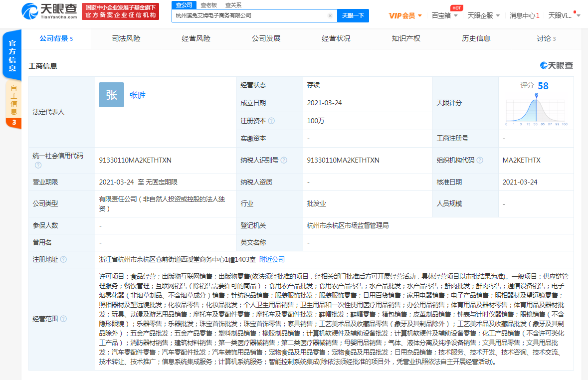Click the 存续 operating status value
This screenshot has height=380, width=588.
pos(313,85)
